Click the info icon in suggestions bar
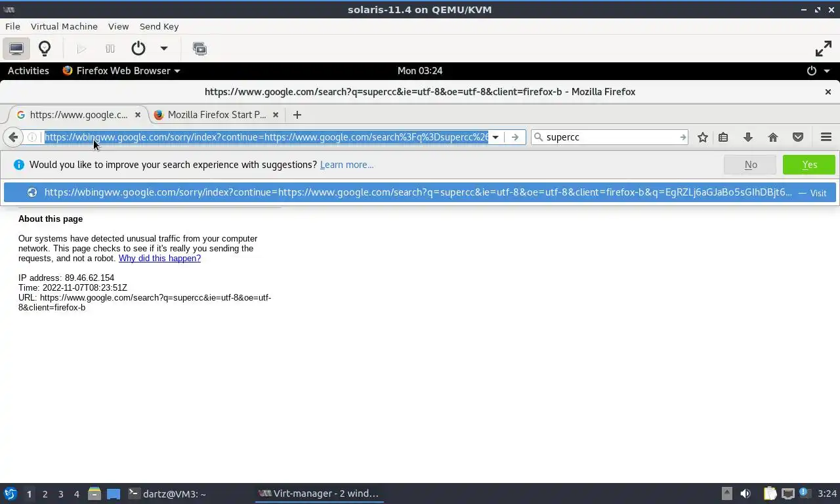 coord(18,165)
